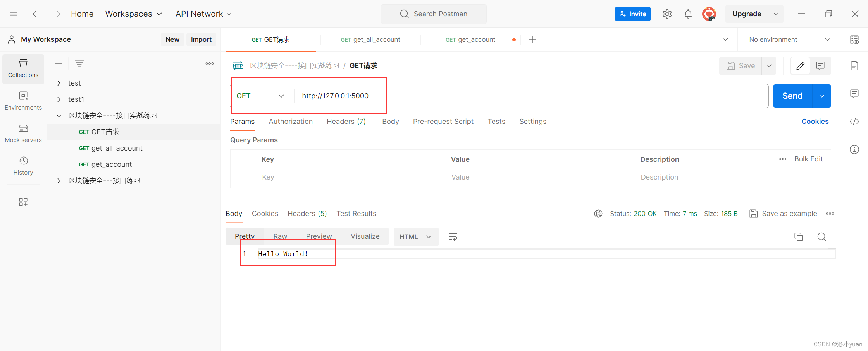Switch to the Raw response view
Screen dimensions: 868x351
pyautogui.click(x=280, y=236)
